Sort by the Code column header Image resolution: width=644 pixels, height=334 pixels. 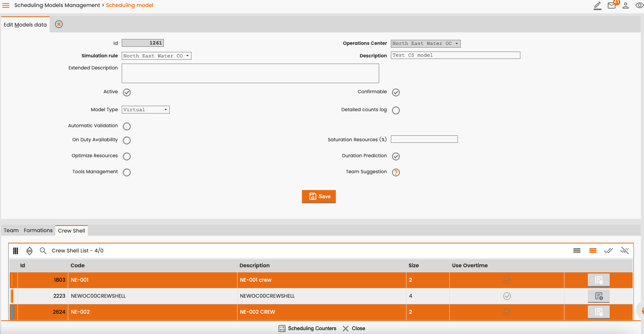point(78,265)
